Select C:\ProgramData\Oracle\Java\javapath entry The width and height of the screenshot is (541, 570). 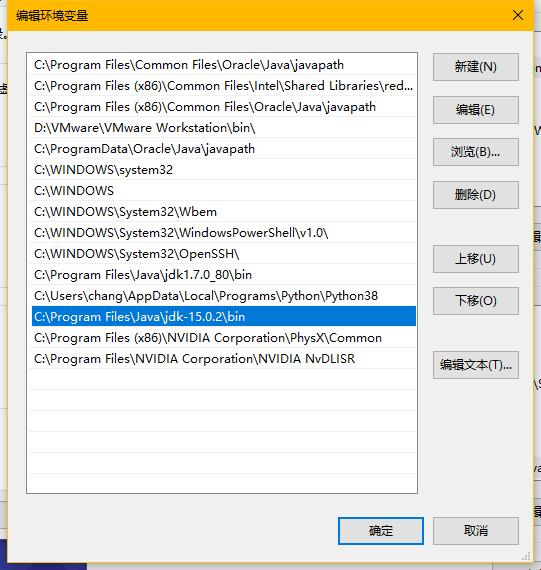point(222,149)
